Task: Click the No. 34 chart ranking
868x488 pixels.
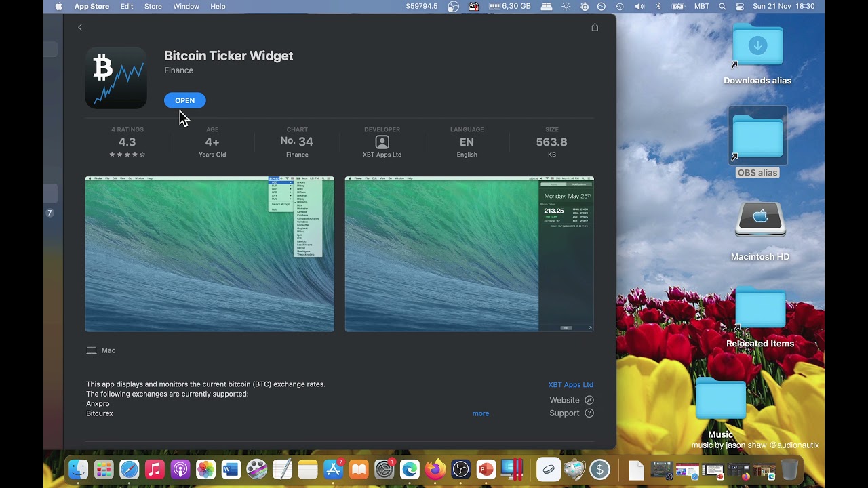Action: click(297, 142)
